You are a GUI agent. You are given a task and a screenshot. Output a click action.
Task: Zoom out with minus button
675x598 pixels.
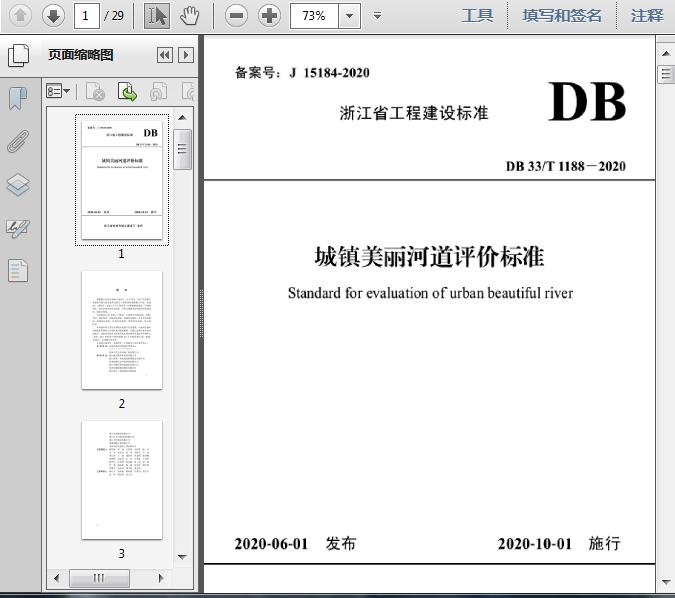236,16
